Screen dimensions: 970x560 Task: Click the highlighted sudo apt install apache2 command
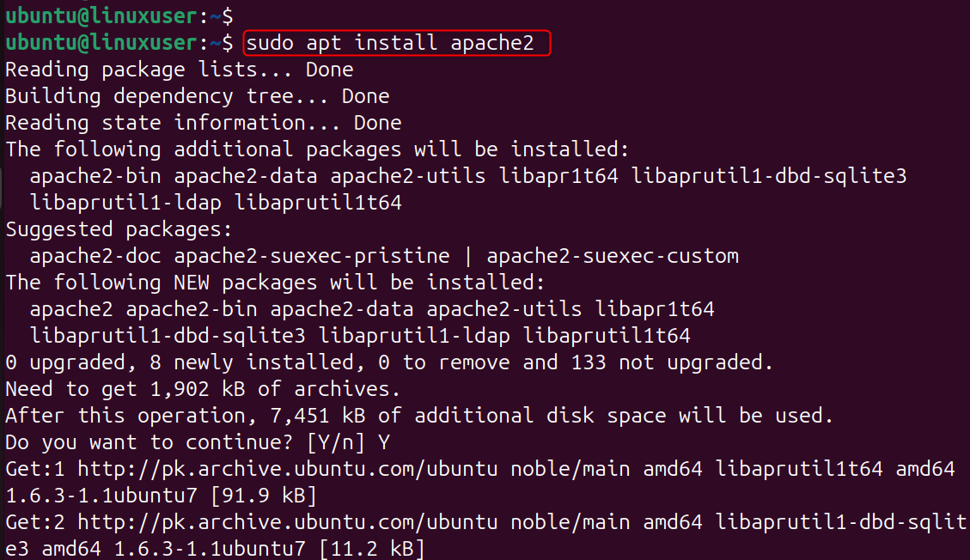pyautogui.click(x=396, y=42)
